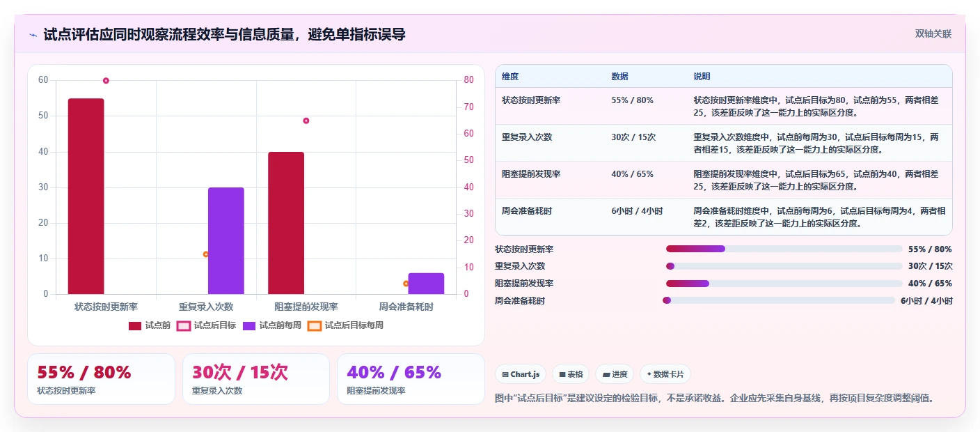The image size is (980, 432).
Task: Open the 数据卡片 chip
Action: [x=665, y=374]
